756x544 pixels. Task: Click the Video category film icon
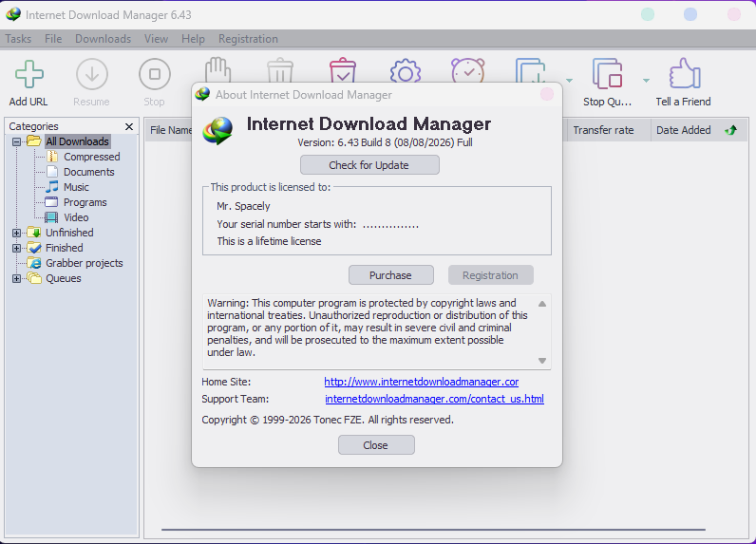click(51, 217)
